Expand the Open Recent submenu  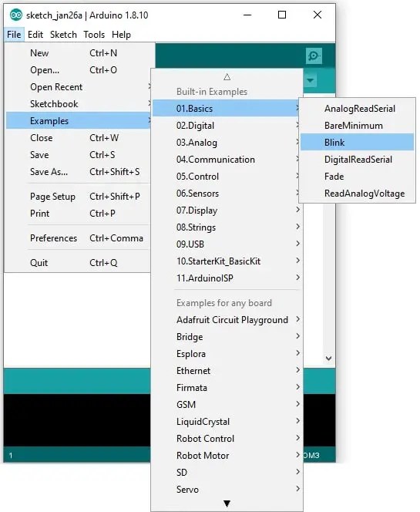[x=79, y=87]
